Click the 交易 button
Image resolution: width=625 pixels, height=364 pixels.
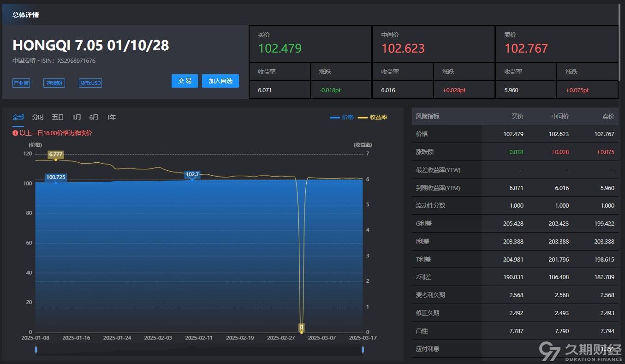185,81
